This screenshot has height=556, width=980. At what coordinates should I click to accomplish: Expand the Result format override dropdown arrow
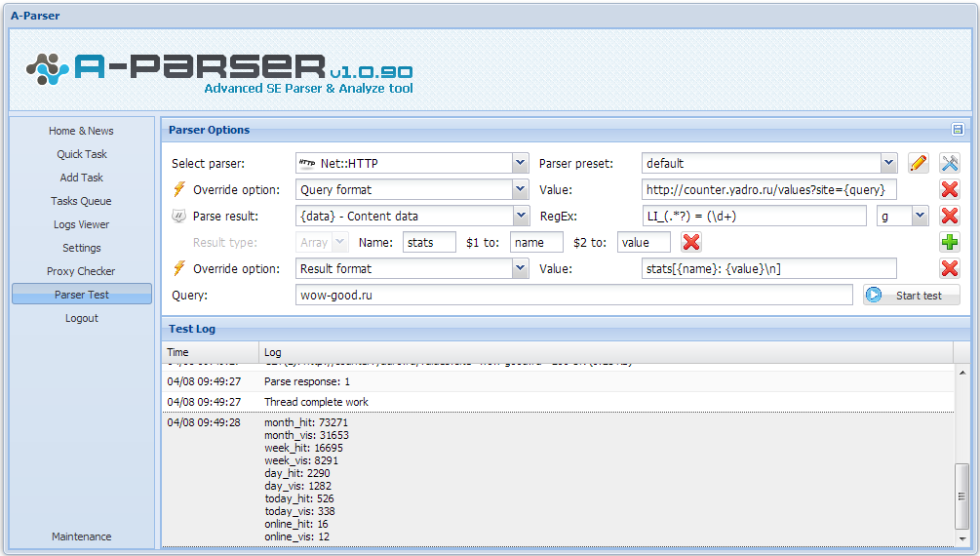(x=520, y=268)
